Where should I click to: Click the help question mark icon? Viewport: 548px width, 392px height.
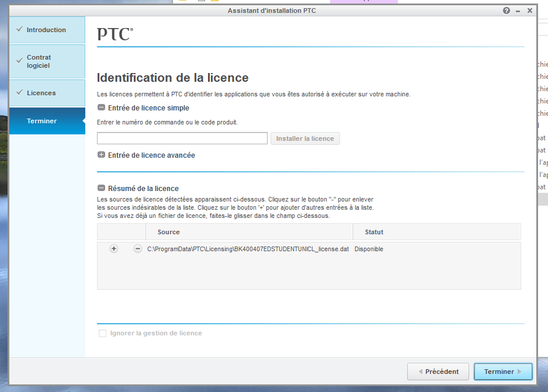507,11
